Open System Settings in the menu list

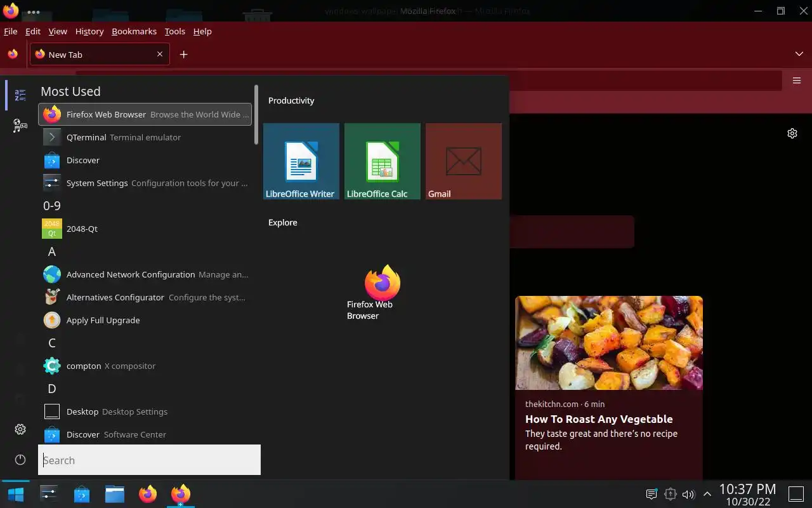tap(145, 183)
